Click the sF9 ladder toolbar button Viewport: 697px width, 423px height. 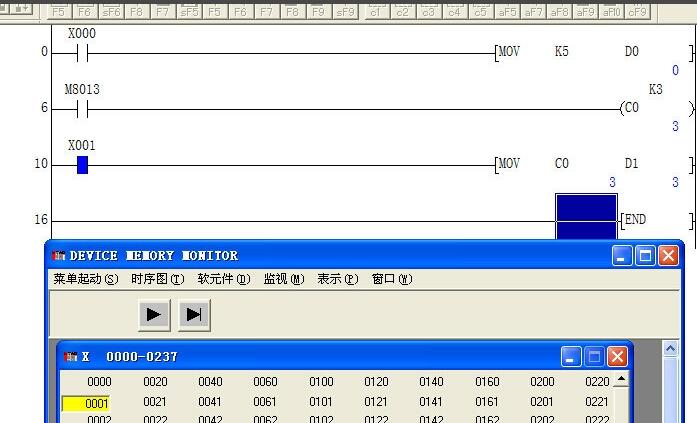(x=344, y=12)
